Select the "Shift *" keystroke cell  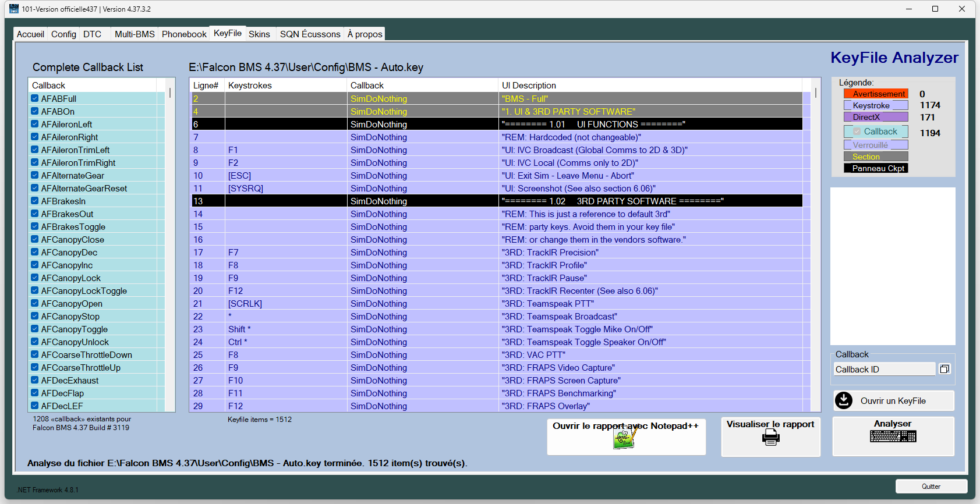[x=286, y=329]
